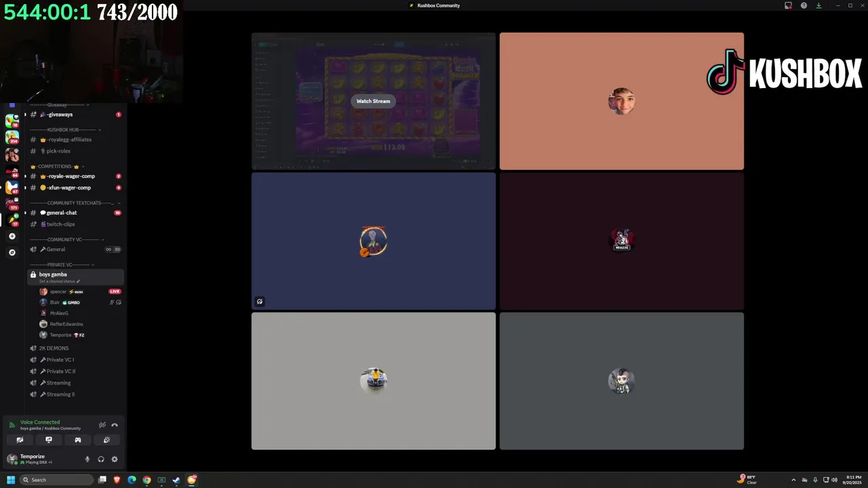Click spencer's LIVE badge

pyautogui.click(x=115, y=291)
